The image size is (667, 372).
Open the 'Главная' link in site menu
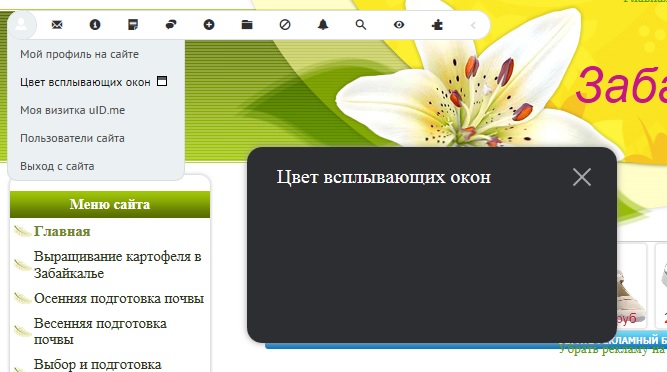(62, 231)
